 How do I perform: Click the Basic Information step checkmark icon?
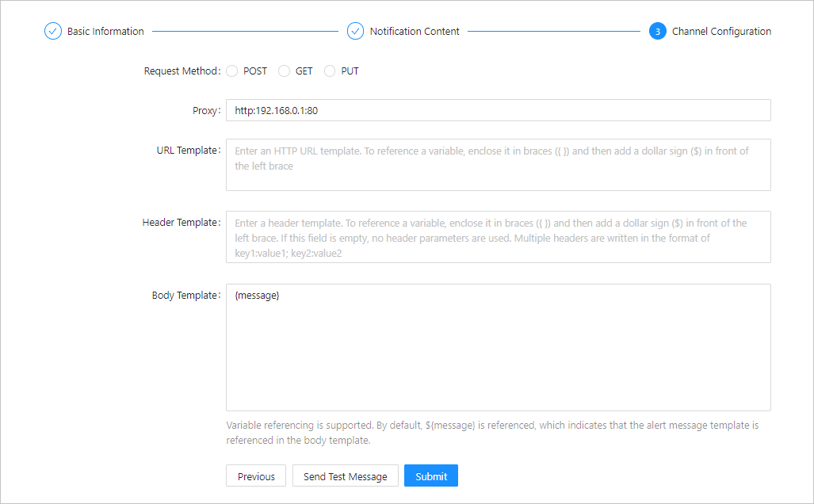coord(53,31)
